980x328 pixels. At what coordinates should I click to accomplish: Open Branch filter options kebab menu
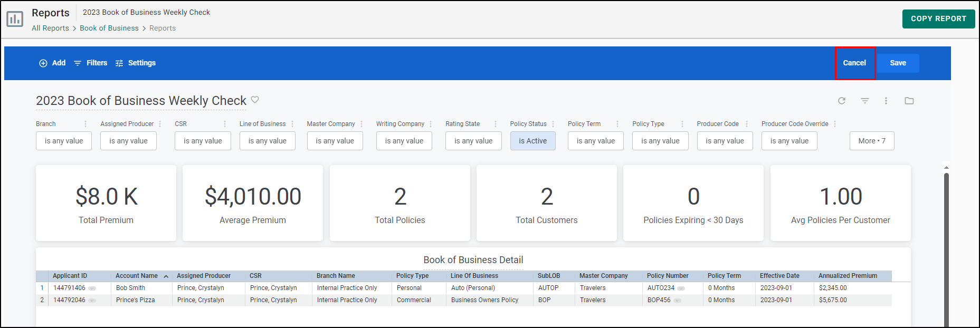(x=85, y=124)
